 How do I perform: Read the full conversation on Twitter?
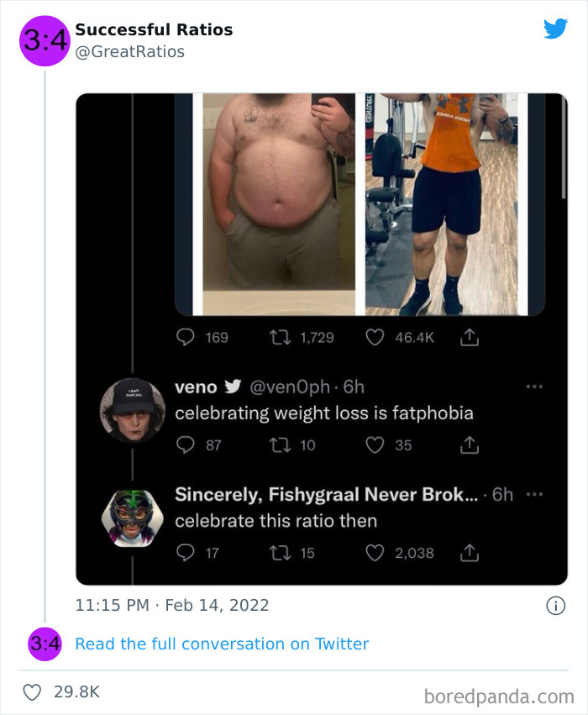click(x=222, y=644)
